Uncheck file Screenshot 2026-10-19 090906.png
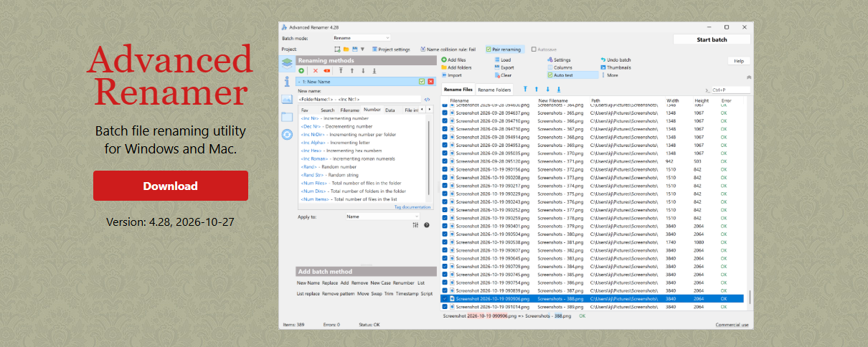Screen dimensions: 868x347 (445, 298)
